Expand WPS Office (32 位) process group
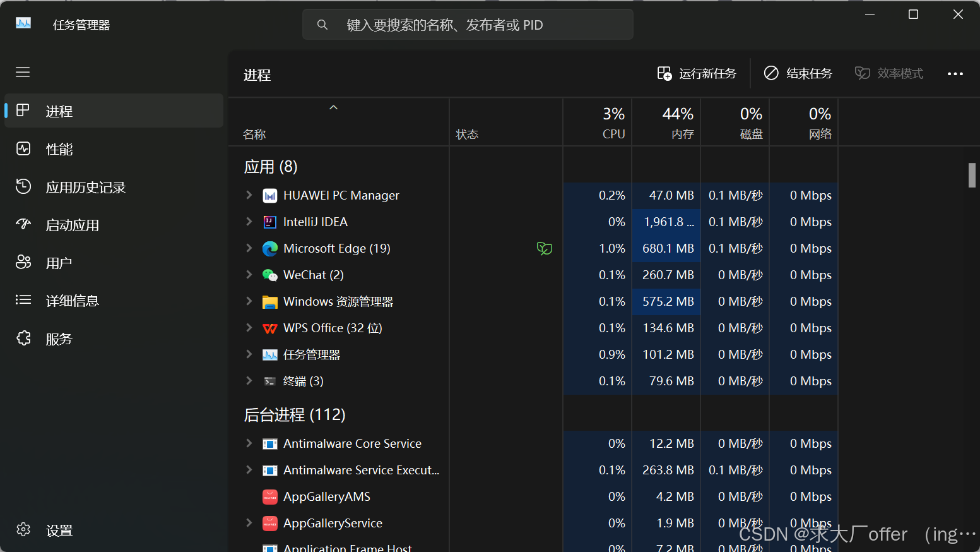The image size is (980, 552). point(249,328)
